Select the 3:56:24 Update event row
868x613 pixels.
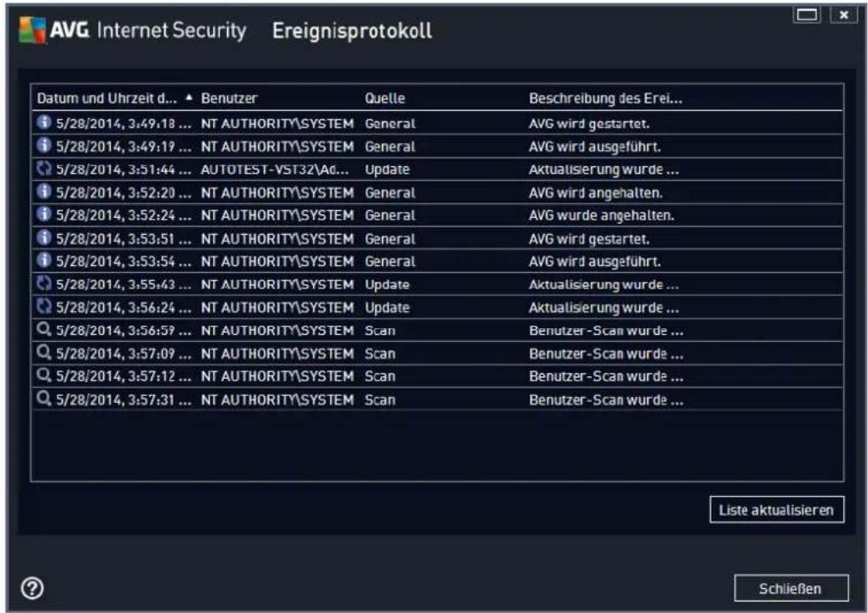coord(437,307)
